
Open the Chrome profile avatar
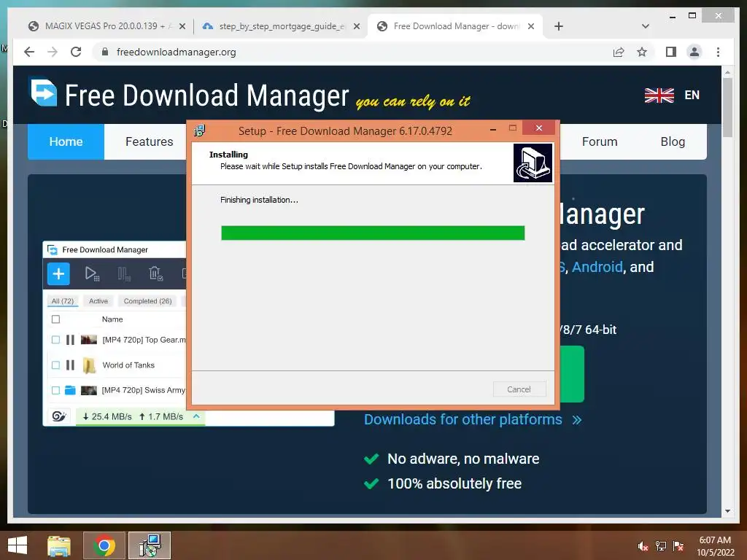tap(694, 52)
